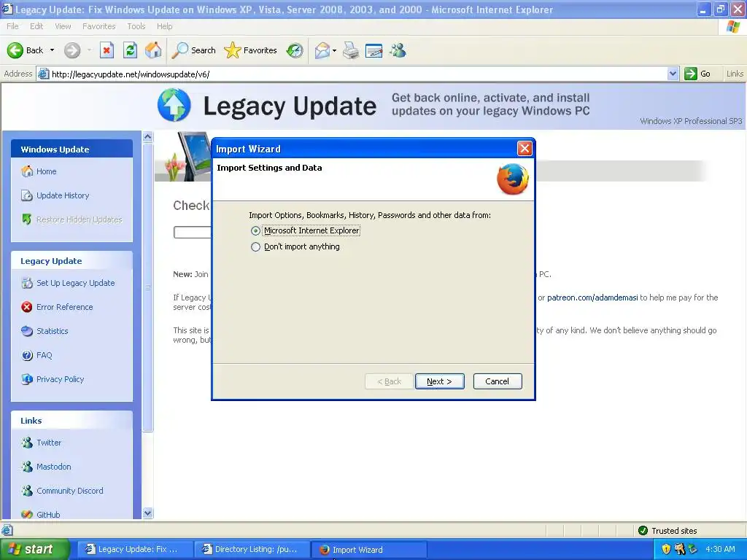The image size is (747, 560).
Task: Select Don't import anything radio option
Action: 256,246
